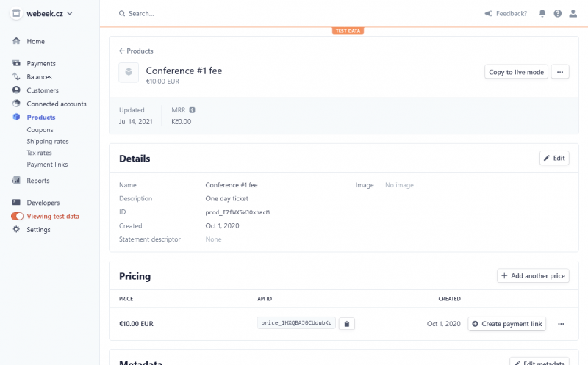Click the €10.00 EUR price in Pricing row

(136, 324)
